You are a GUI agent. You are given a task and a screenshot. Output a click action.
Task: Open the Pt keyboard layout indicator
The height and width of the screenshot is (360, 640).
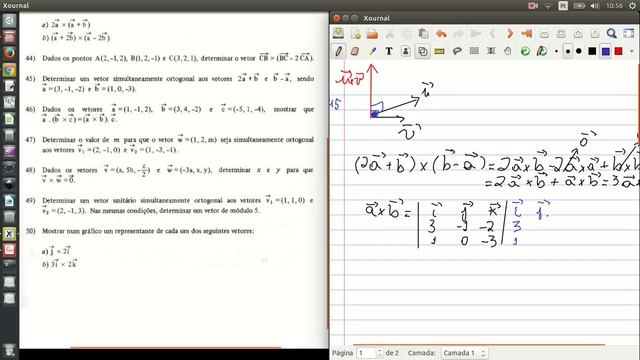pos(563,6)
